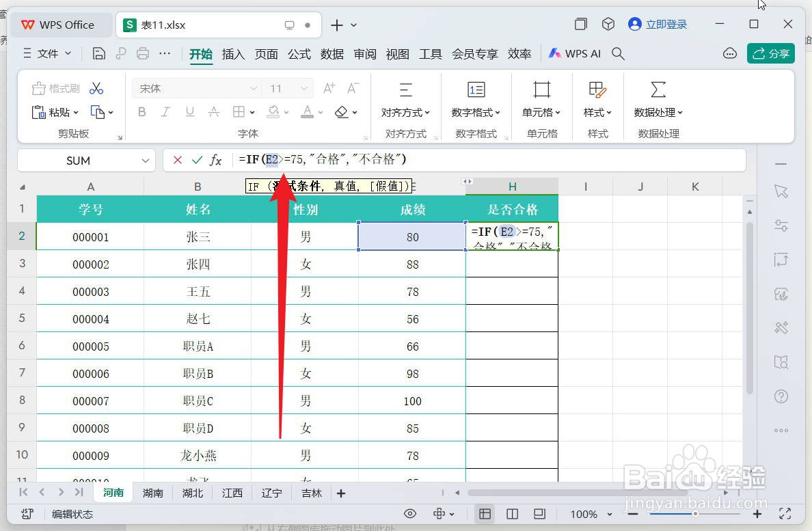Select the 湖南 sheet tab
The image size is (812, 531).
point(152,492)
